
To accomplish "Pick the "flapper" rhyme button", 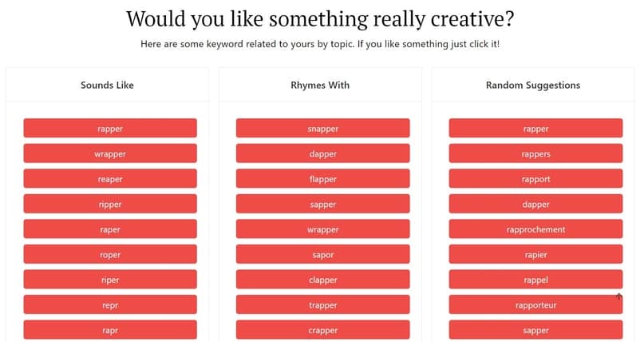I will click(x=322, y=179).
